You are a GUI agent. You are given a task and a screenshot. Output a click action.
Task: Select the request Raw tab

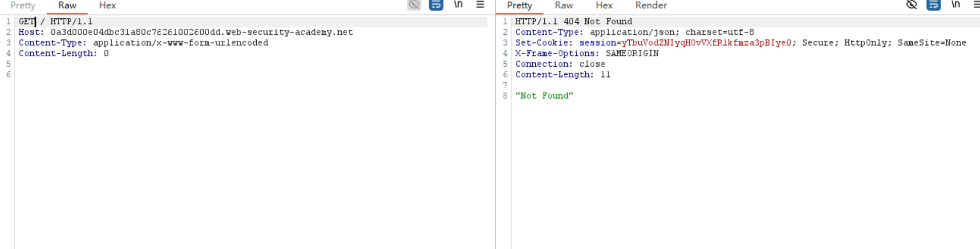pos(67,6)
